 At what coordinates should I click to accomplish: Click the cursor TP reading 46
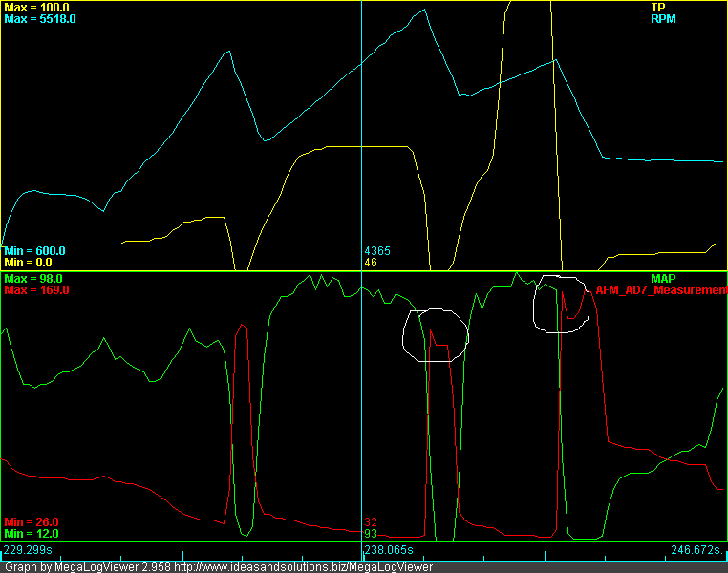371,263
